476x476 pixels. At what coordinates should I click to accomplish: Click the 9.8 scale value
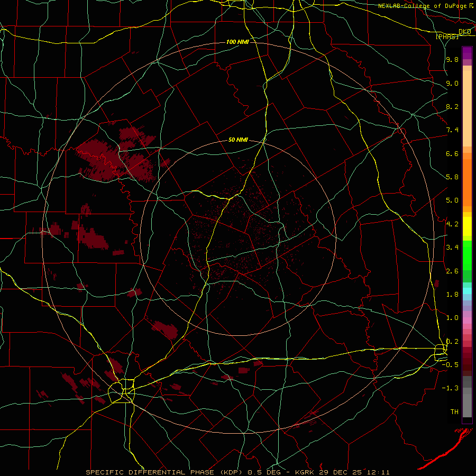[452, 59]
